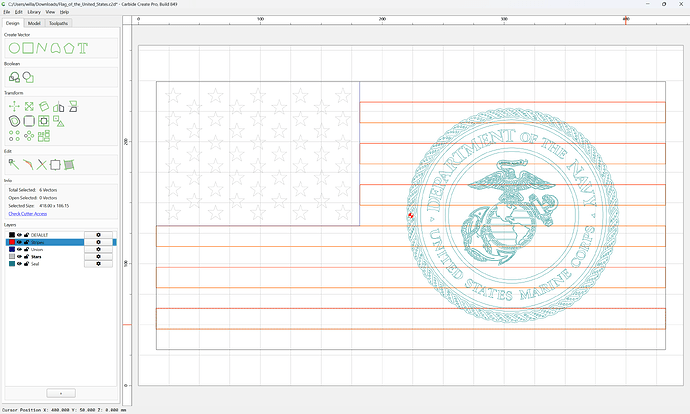Screen dimensions: 690x414
Task: Open settings for Stars layer
Action: (x=98, y=256)
